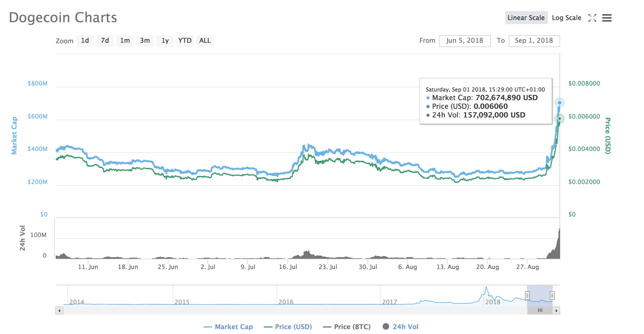Screen dimensions: 644x334
Task: Click the 11. Jun date label
Action: click(88, 267)
